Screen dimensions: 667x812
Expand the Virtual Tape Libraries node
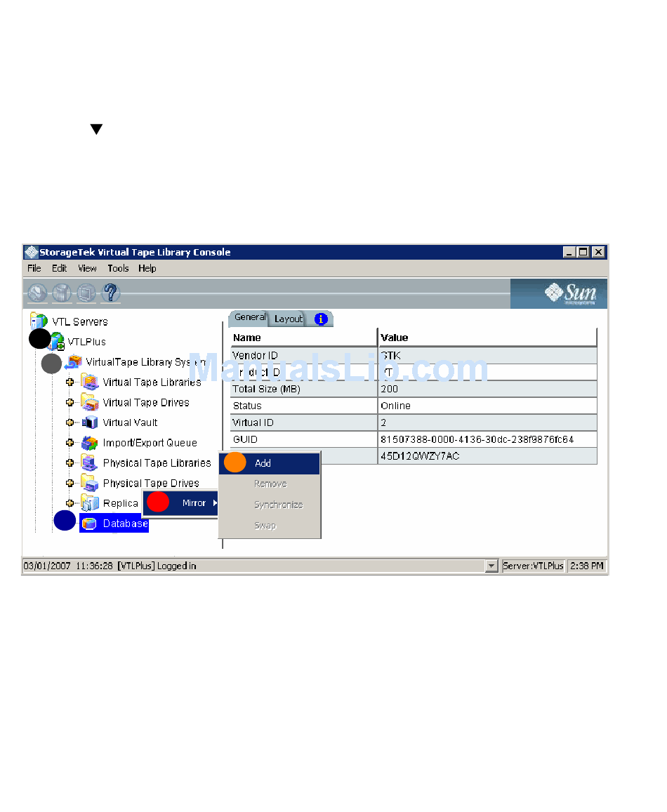(70, 382)
